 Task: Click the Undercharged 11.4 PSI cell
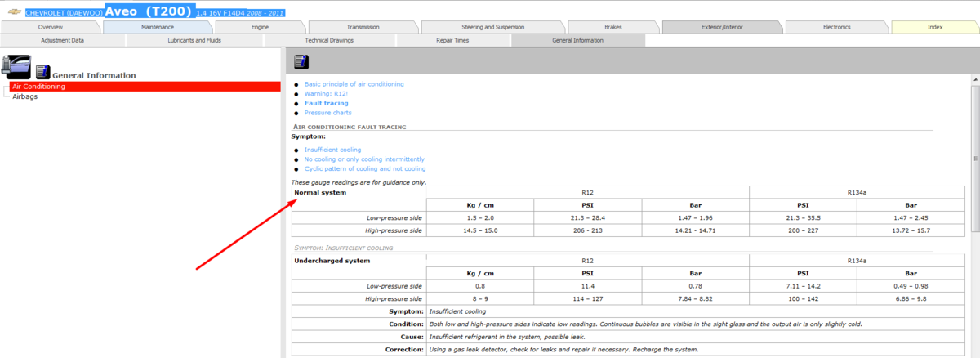pos(588,286)
